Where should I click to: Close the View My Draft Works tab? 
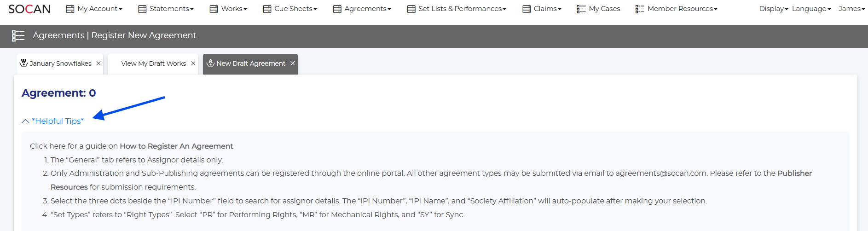pyautogui.click(x=193, y=64)
